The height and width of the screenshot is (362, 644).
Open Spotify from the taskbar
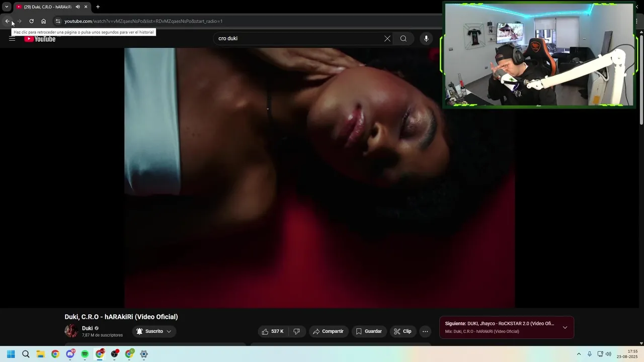(x=85, y=354)
